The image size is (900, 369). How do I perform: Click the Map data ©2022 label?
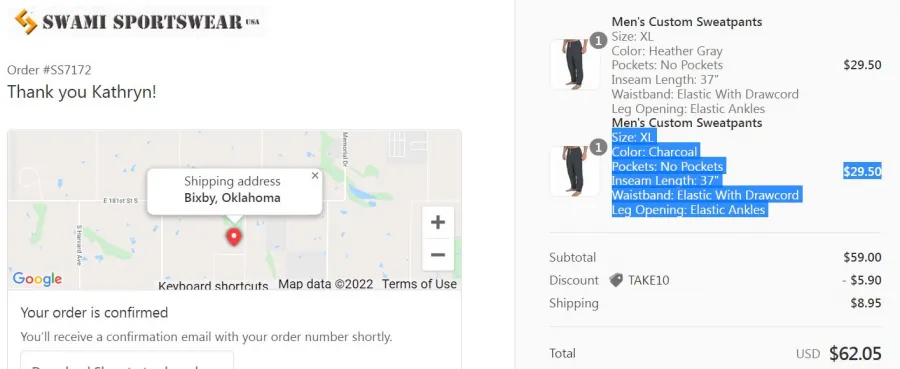click(325, 284)
